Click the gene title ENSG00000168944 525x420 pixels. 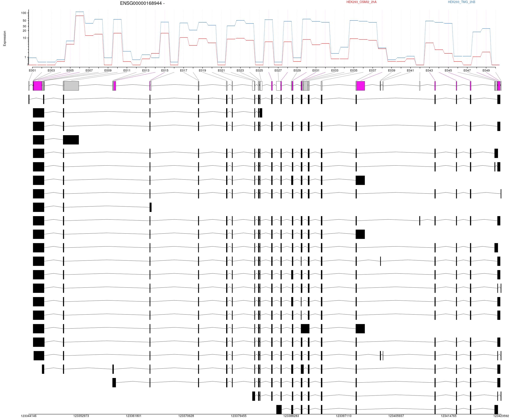coord(141,3)
